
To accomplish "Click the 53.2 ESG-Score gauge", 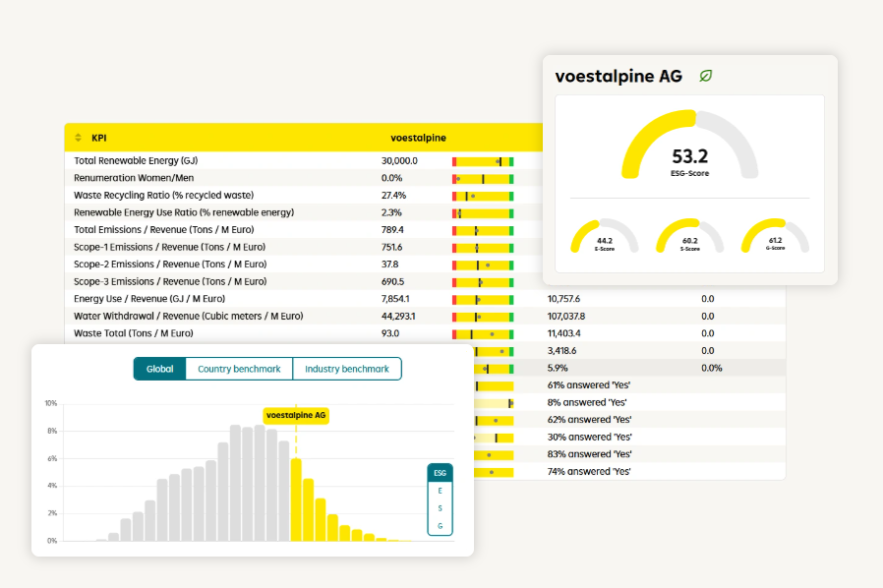I will pyautogui.click(x=690, y=146).
